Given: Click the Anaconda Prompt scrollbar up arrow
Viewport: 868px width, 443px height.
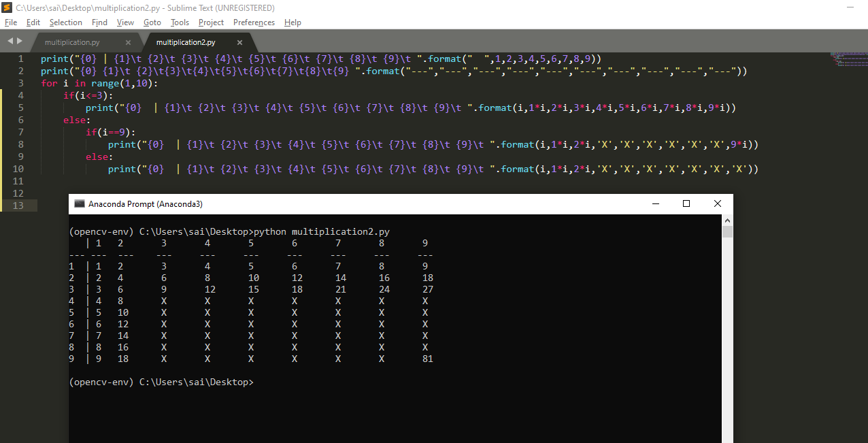Looking at the screenshot, I should [728, 220].
